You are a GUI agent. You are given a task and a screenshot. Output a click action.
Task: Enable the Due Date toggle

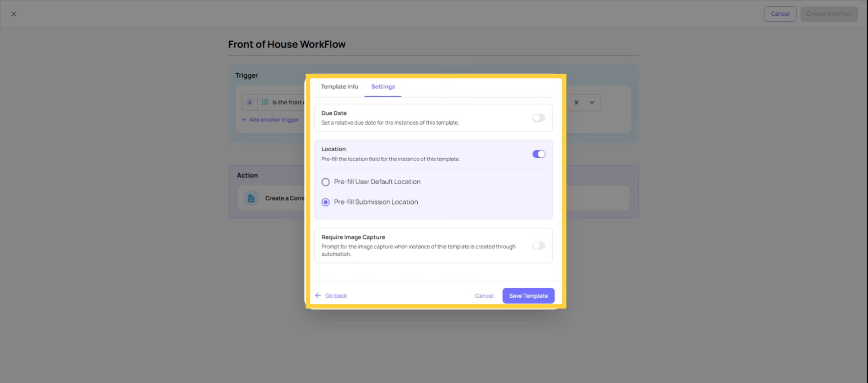coord(538,118)
